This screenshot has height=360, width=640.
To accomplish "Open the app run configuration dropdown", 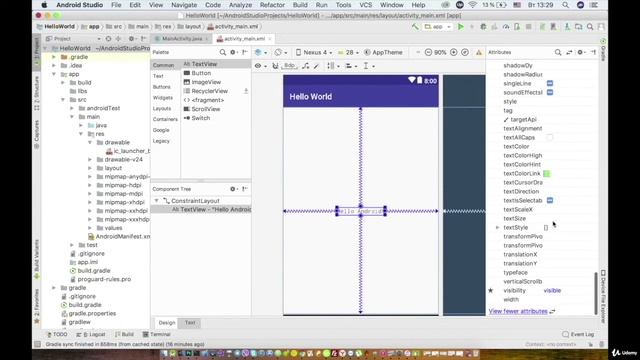I will [438, 27].
